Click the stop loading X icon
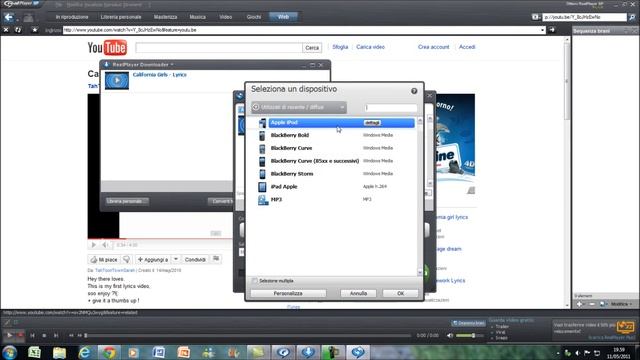This screenshot has height=360, width=640. point(6,30)
